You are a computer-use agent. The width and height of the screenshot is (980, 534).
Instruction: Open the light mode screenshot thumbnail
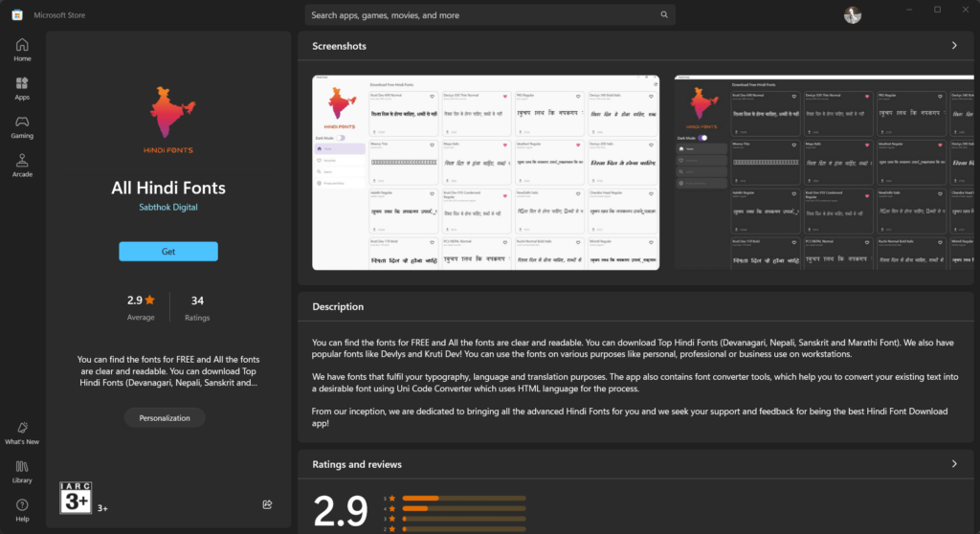[485, 172]
